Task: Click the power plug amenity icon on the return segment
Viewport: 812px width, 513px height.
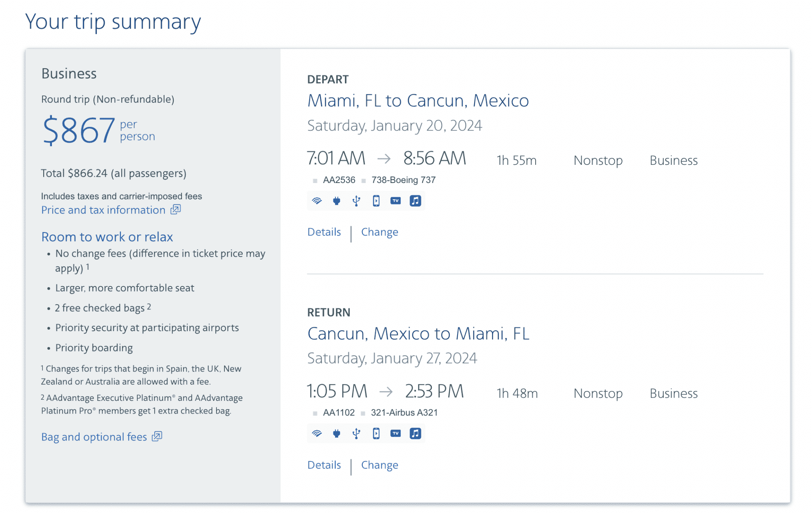Action: (336, 433)
